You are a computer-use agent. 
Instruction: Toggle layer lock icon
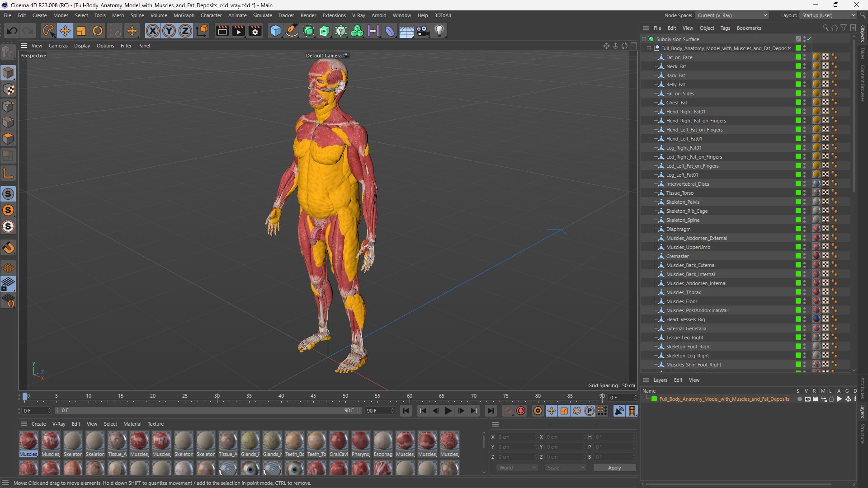[x=831, y=399]
